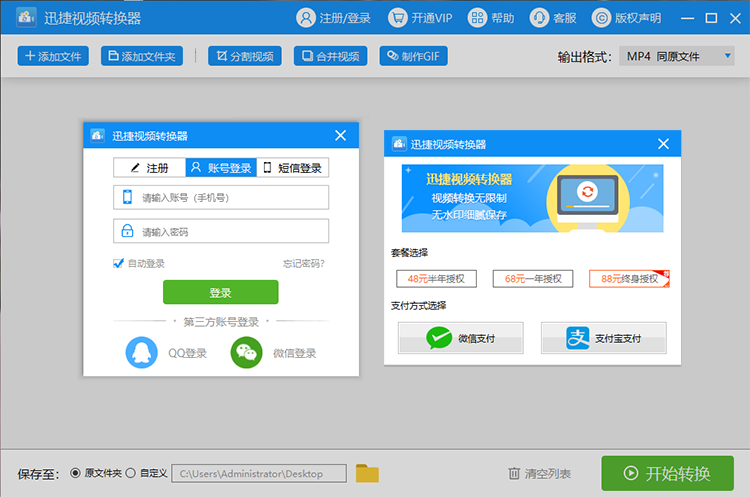This screenshot has width=750, height=497.
Task: Focus the 请输入账号 (手机号) field
Action: coord(221,198)
